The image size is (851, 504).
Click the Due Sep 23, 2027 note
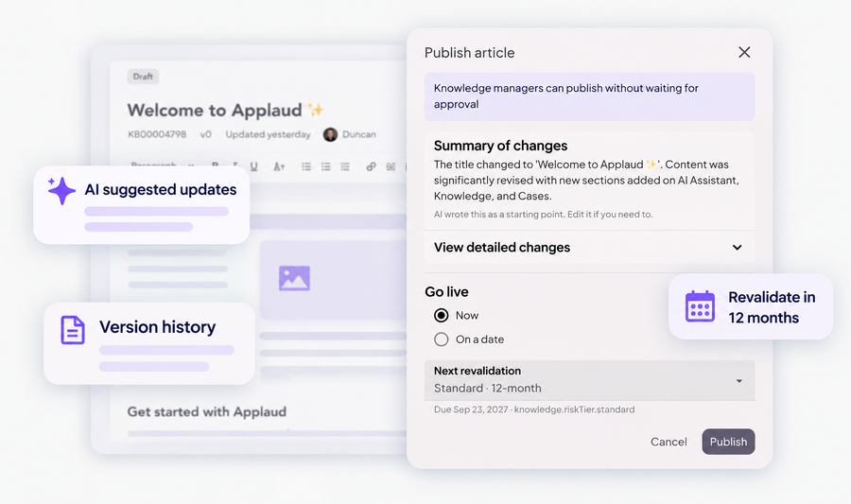[x=534, y=409]
